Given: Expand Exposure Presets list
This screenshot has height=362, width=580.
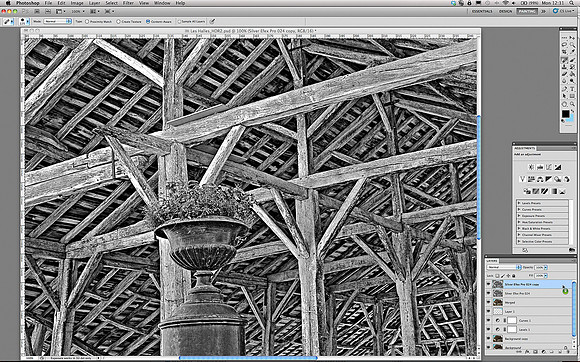Looking at the screenshot, I should 519,216.
